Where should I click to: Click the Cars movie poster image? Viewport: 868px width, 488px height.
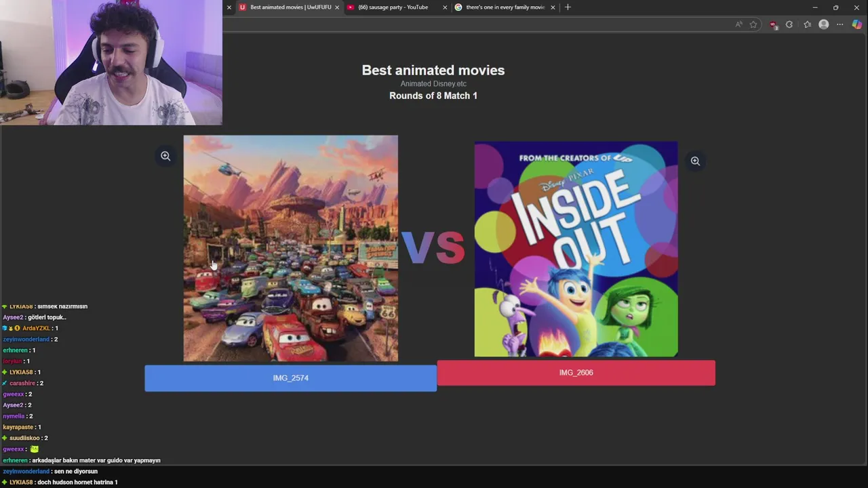point(290,248)
